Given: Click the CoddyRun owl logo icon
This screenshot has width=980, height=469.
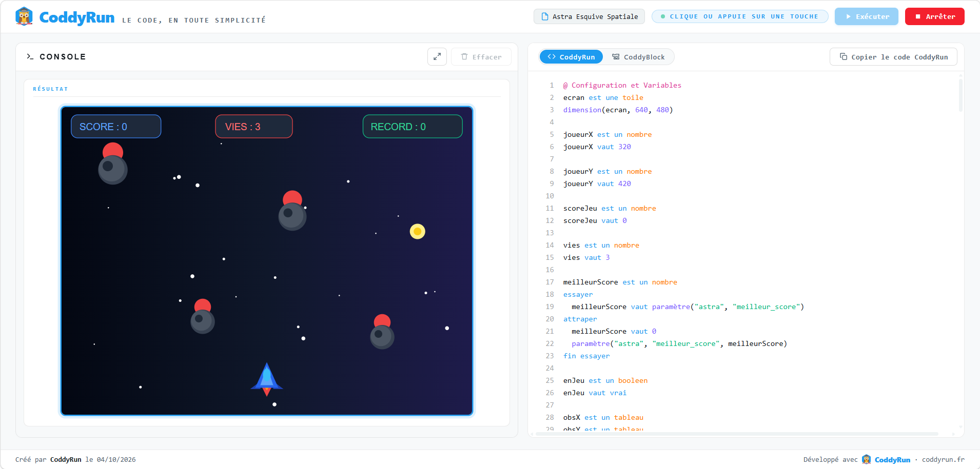Looking at the screenshot, I should coord(24,16).
